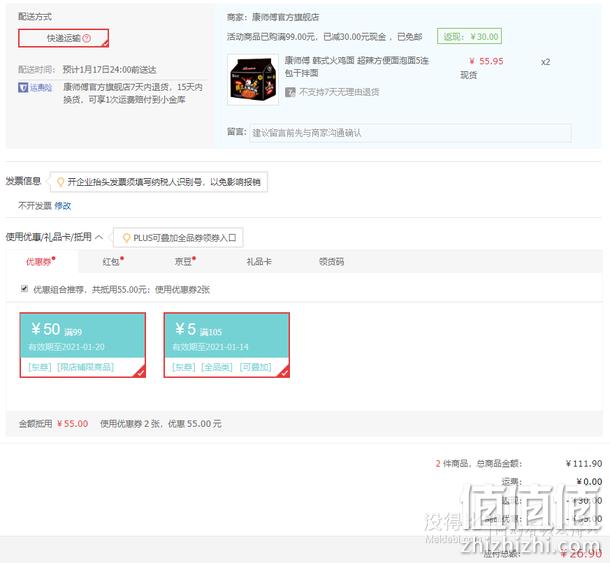Switch to the 红包 tab
The width and height of the screenshot is (610, 563).
click(113, 261)
